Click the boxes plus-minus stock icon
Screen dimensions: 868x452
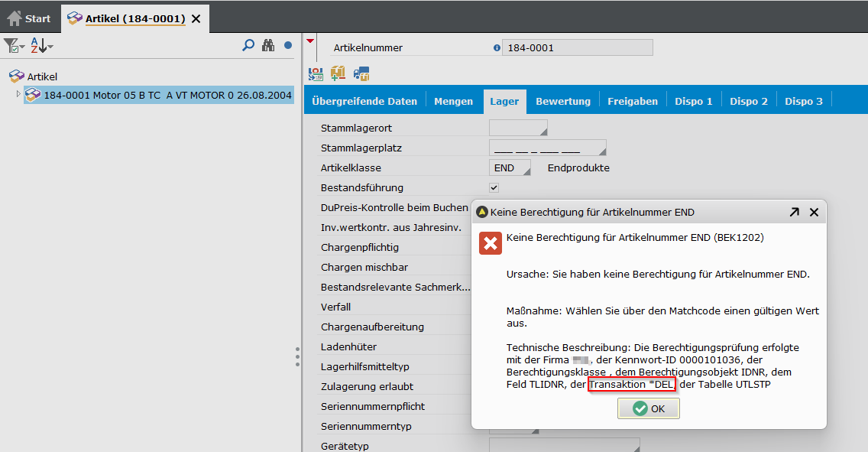[x=338, y=73]
